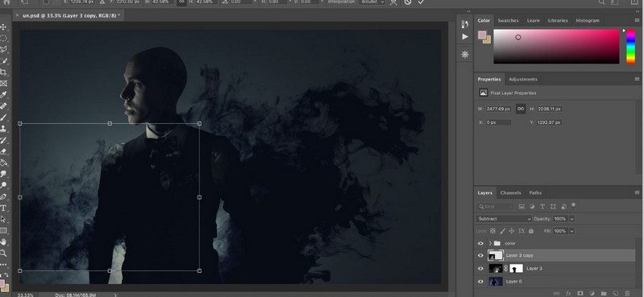Select the Crop tool
The height and width of the screenshot is (297, 644).
click(x=4, y=72)
